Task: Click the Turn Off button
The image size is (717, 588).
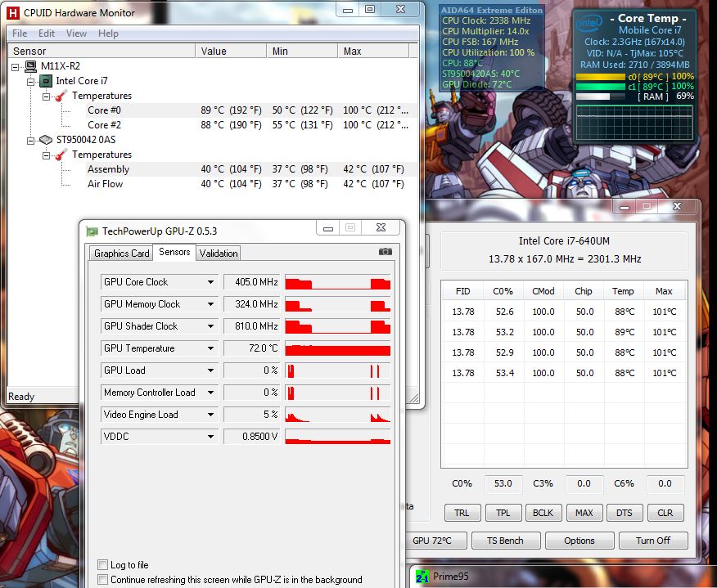Action: tap(653, 541)
